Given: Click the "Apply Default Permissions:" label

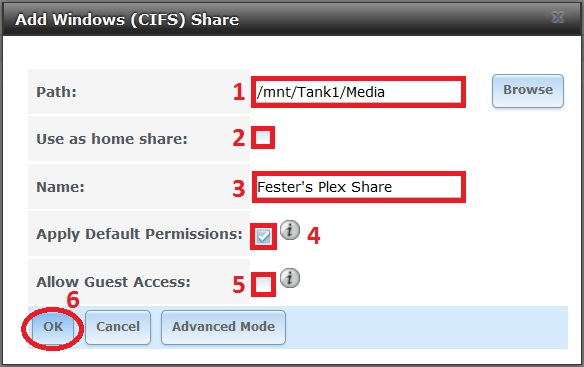Looking at the screenshot, I should (x=139, y=234).
